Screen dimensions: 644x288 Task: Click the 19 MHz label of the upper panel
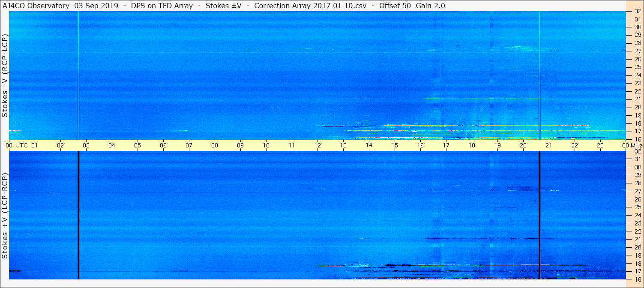tap(638, 115)
